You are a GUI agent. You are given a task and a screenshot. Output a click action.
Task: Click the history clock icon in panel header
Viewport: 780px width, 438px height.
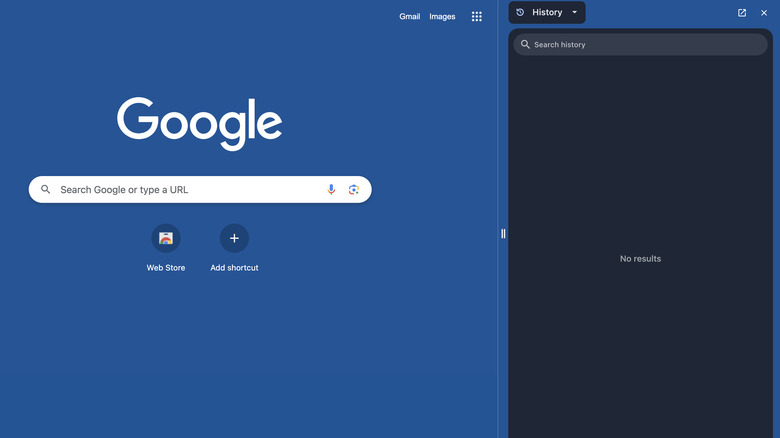point(520,12)
